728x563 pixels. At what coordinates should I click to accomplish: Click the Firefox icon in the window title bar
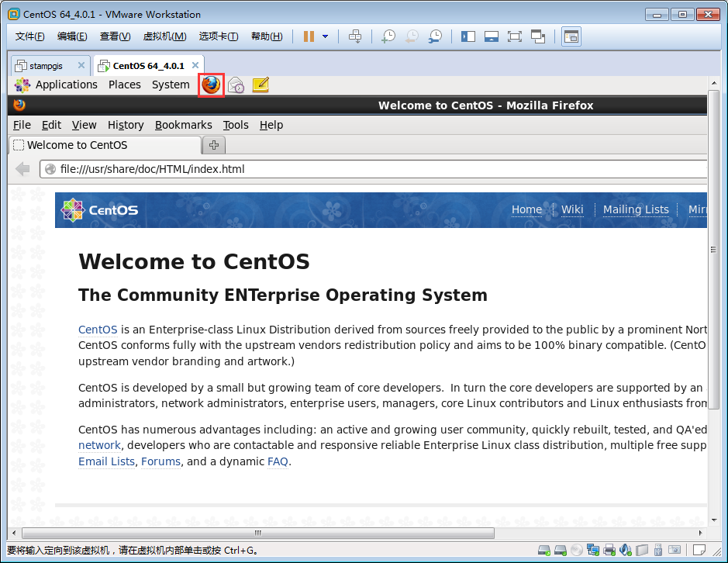tap(19, 105)
